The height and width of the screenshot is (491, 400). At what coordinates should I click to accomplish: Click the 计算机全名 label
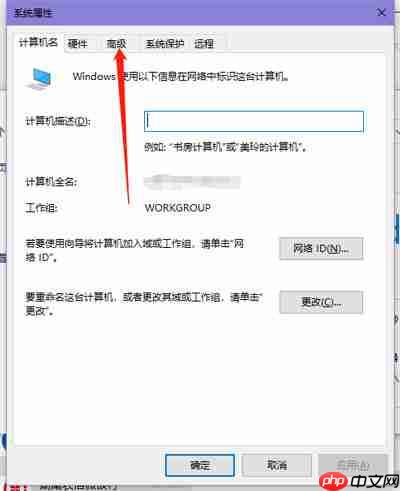coord(51,182)
